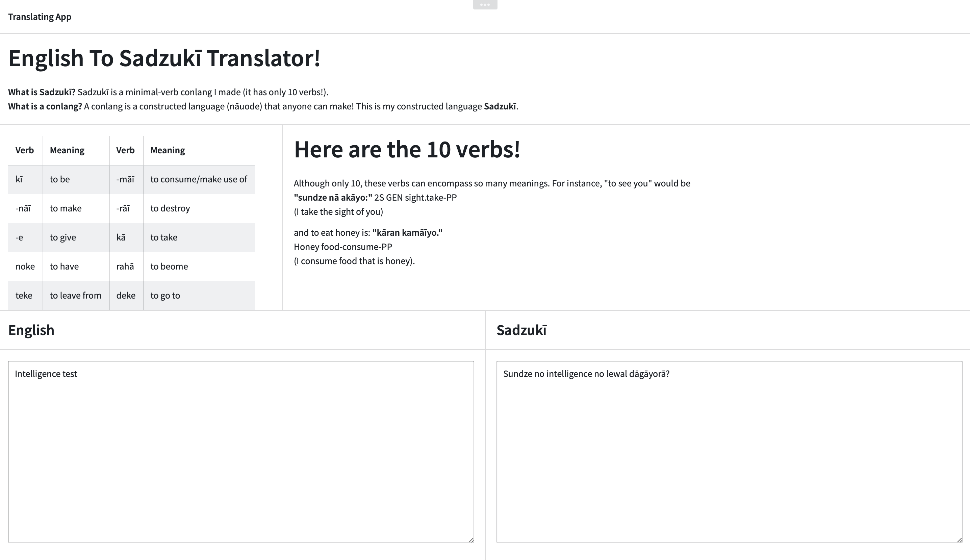Click the second "Meaning" column header

pyautogui.click(x=167, y=150)
